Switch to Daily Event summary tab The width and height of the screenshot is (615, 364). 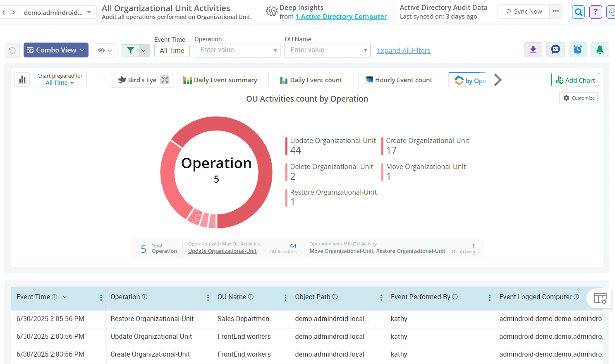(223, 80)
